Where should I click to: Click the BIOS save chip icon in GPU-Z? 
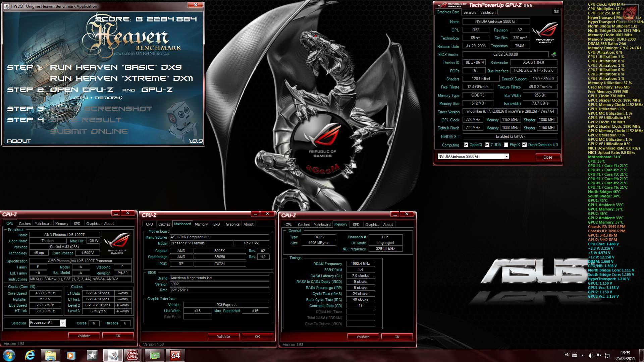tap(554, 54)
